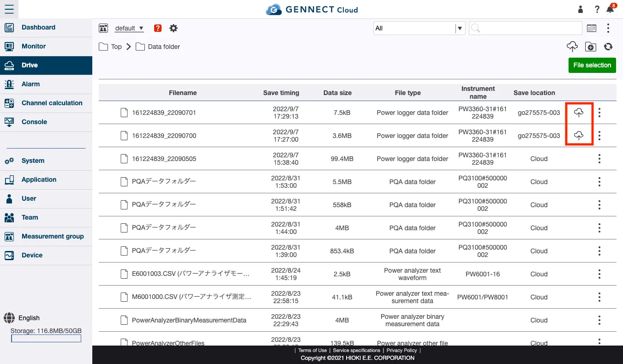The image size is (623, 364).
Task: Open the help question mark icon
Action: 597,9
